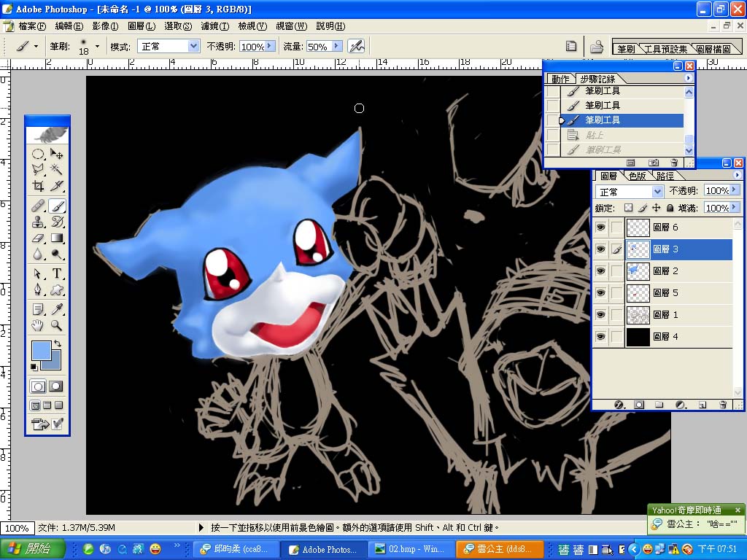This screenshot has width=747, height=560.
Task: Select the Elliptical Marquee tool
Action: tap(38, 155)
